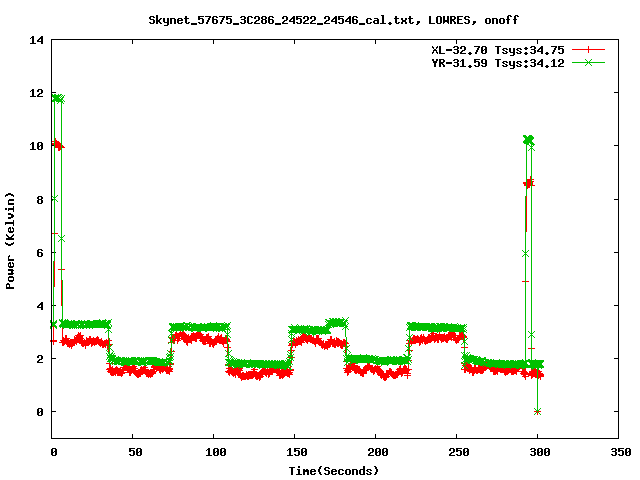This screenshot has height=480, width=640.
Task: Click the y-axis tick label '14'
Action: (36, 40)
